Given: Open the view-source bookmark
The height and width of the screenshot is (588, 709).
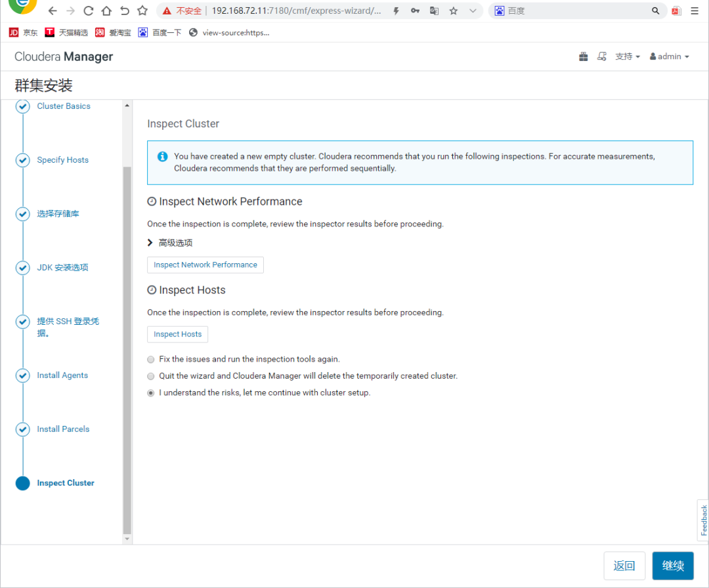Looking at the screenshot, I should click(229, 33).
